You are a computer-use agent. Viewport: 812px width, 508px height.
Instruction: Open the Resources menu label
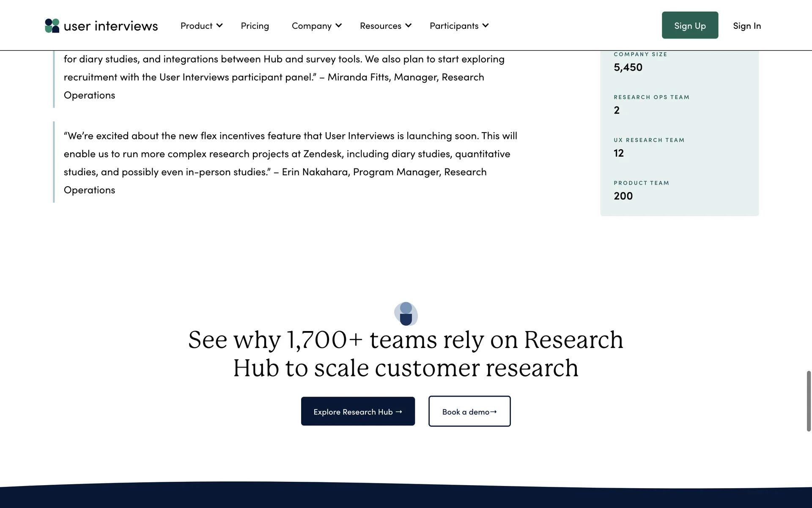click(x=380, y=26)
